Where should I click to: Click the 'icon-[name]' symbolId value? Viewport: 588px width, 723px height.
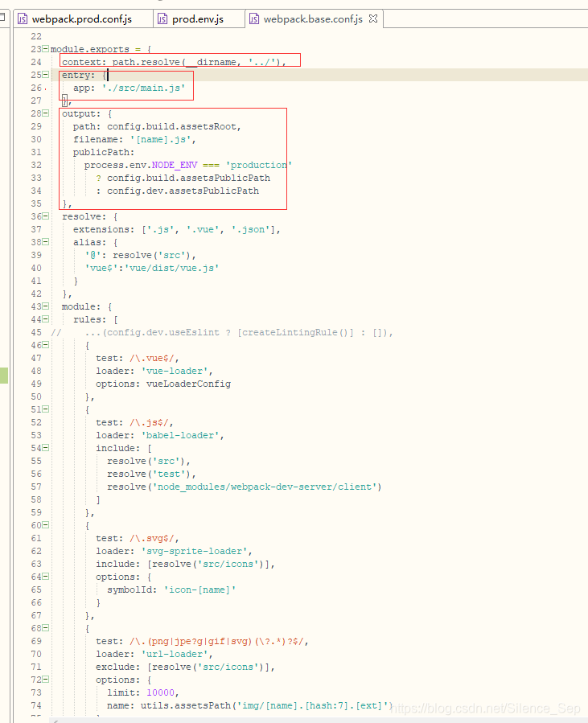(x=199, y=589)
